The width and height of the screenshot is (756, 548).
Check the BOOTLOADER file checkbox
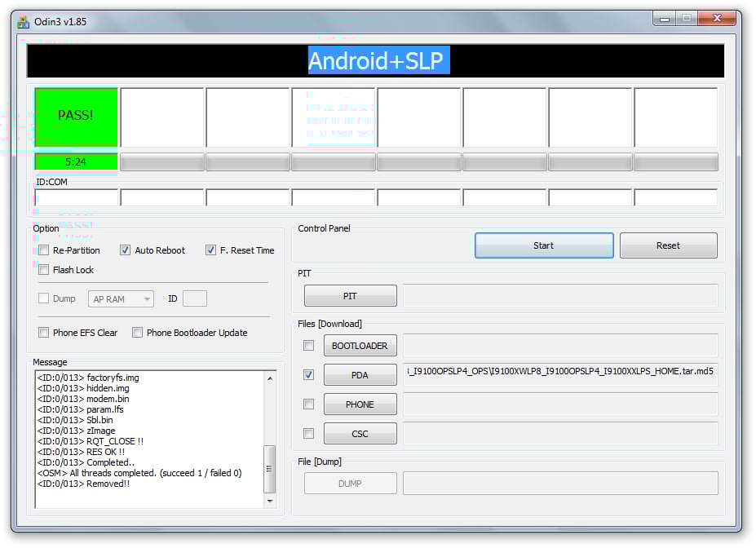point(308,346)
